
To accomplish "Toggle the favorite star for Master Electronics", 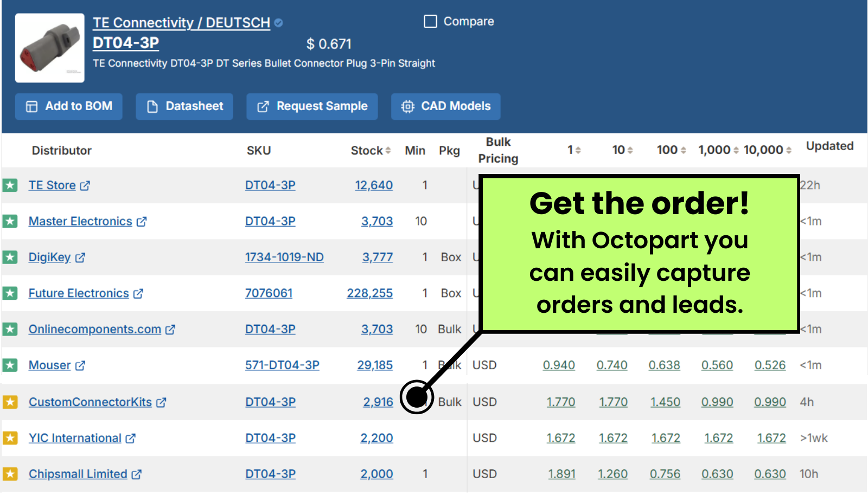I will [x=10, y=221].
